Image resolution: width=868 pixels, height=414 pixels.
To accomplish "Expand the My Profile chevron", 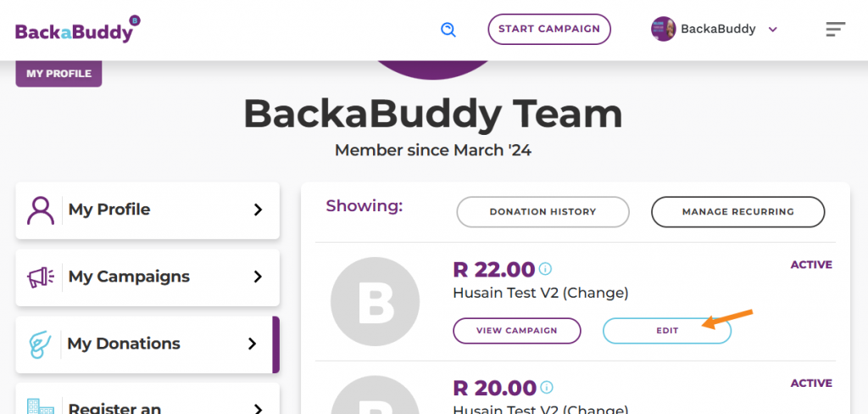I will pos(258,210).
